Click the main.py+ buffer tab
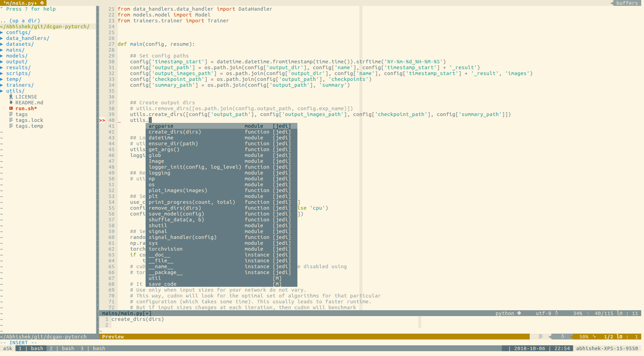644x356 pixels. 23,3
